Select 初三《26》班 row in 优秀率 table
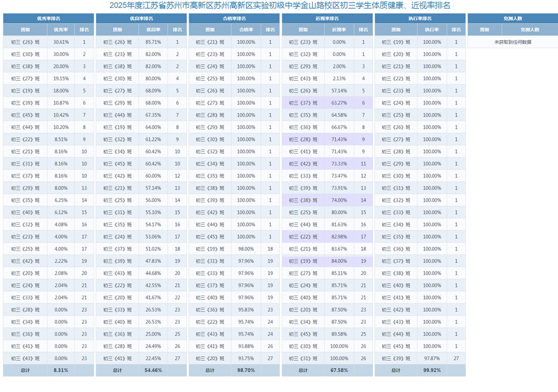 pyautogui.click(x=49, y=42)
